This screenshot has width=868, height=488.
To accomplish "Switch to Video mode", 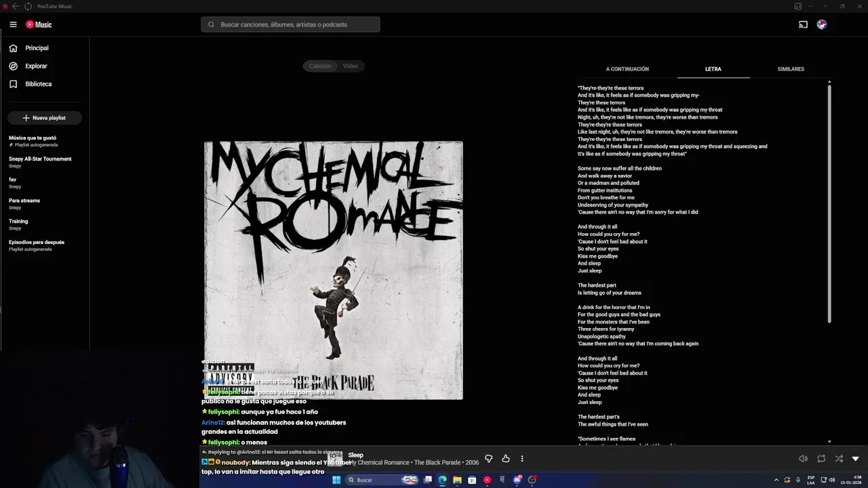I will point(350,66).
